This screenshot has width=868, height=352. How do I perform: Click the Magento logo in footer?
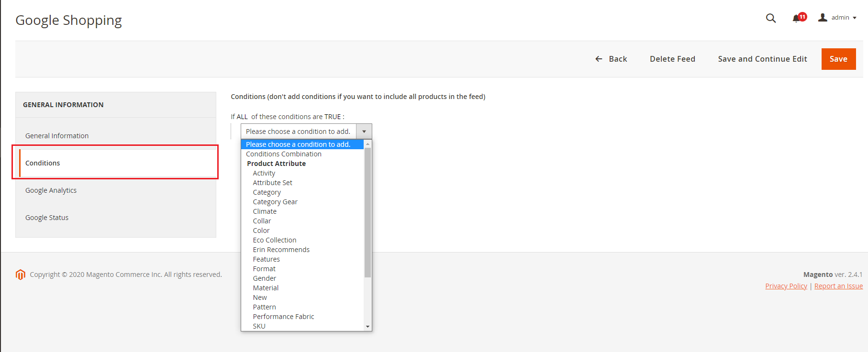[x=20, y=275]
